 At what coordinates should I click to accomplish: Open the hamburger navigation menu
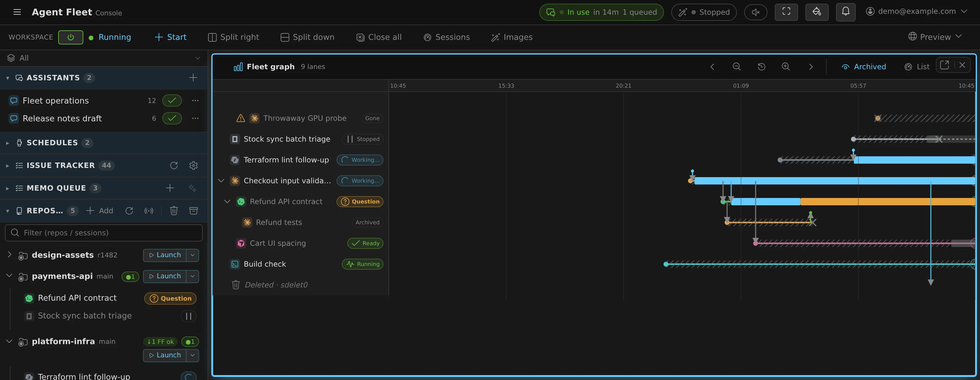coord(17,12)
